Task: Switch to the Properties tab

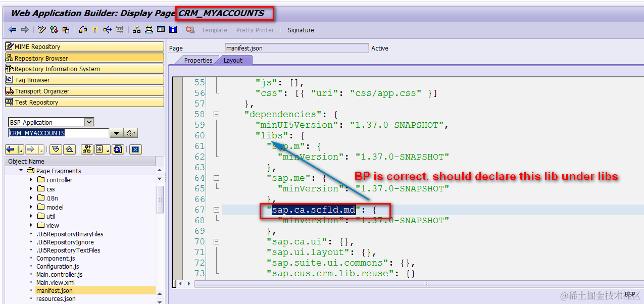Action: coord(197,60)
